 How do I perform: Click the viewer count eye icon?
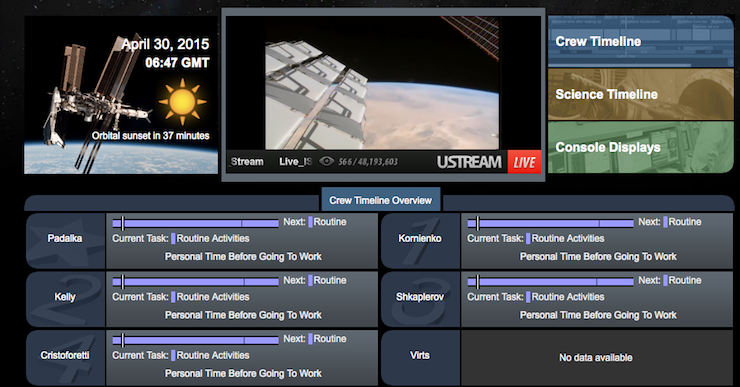click(327, 161)
